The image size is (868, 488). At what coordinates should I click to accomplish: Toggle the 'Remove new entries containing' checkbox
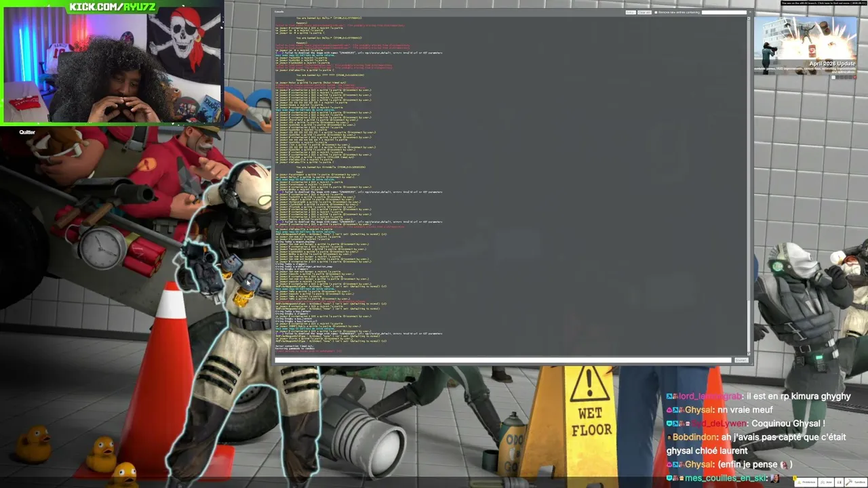tap(656, 12)
